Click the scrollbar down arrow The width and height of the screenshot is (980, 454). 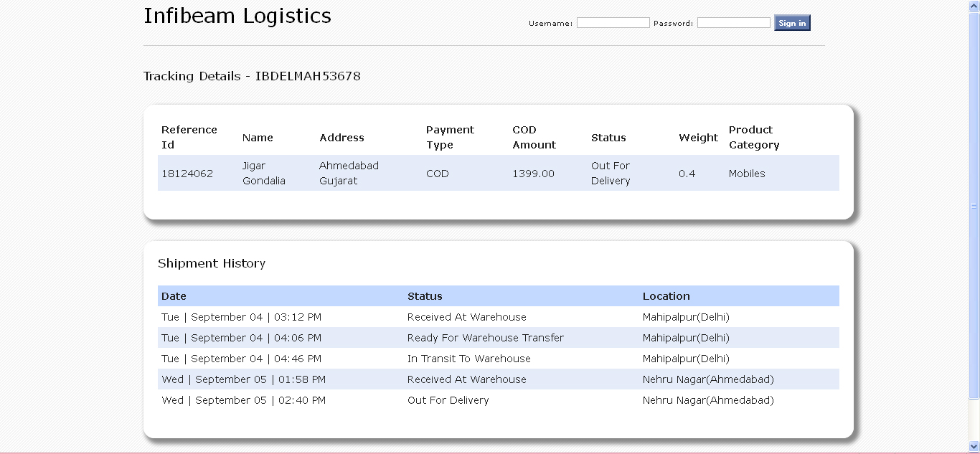974,447
